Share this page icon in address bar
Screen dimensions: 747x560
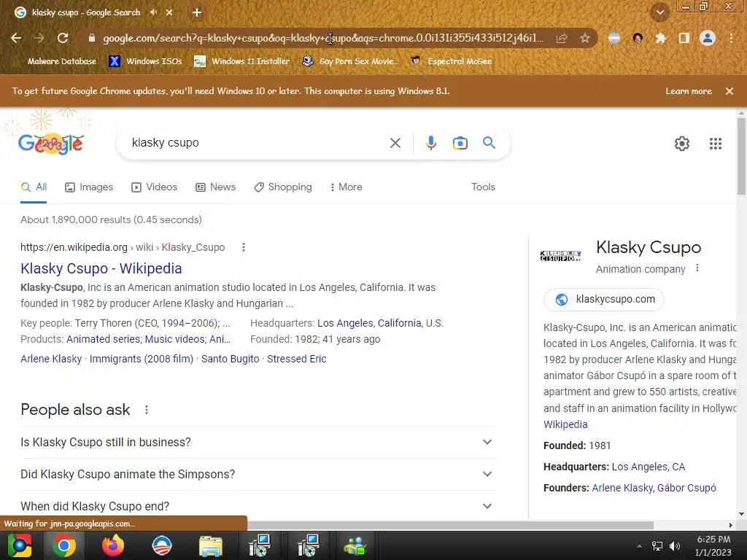562,38
